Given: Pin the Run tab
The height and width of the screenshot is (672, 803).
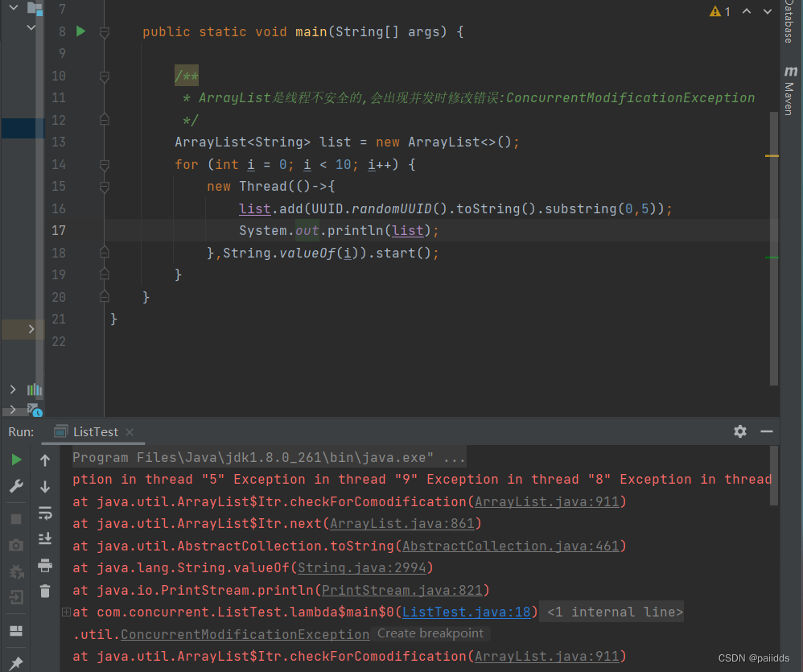Looking at the screenshot, I should (x=16, y=663).
